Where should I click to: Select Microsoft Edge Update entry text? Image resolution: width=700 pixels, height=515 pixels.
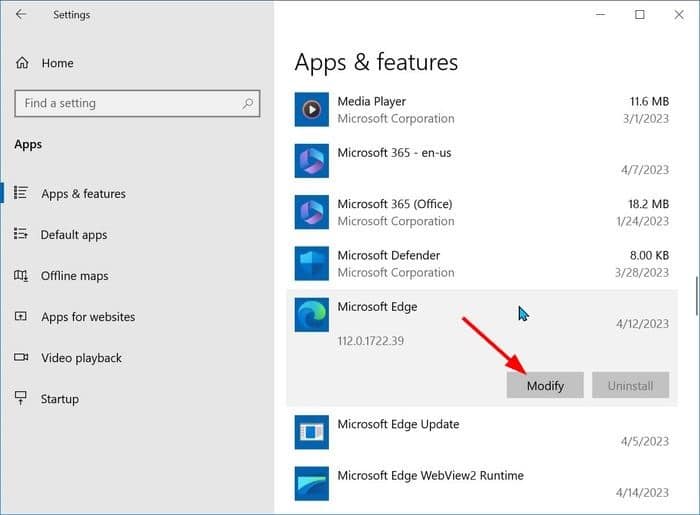point(398,424)
